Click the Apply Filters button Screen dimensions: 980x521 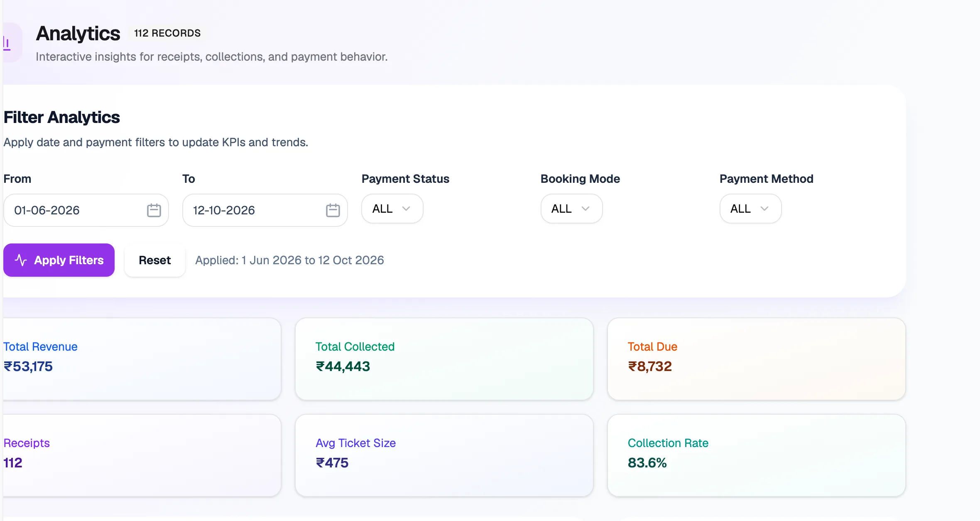59,260
